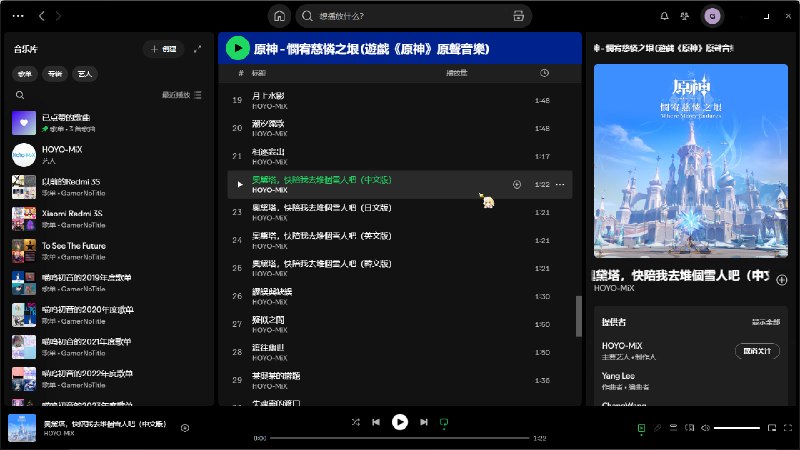Go forward with the right arrow
This screenshot has width=800, height=450.
[x=58, y=16]
